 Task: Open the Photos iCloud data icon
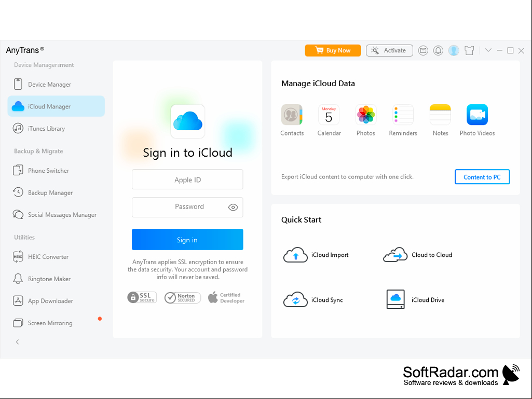(x=366, y=115)
